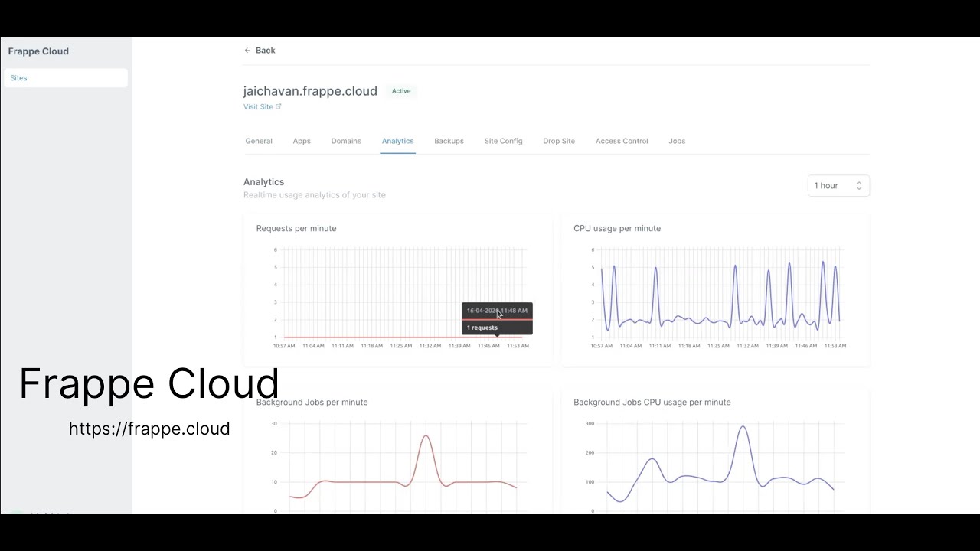Switch to the General tab
This screenshot has height=551, width=980.
[259, 141]
